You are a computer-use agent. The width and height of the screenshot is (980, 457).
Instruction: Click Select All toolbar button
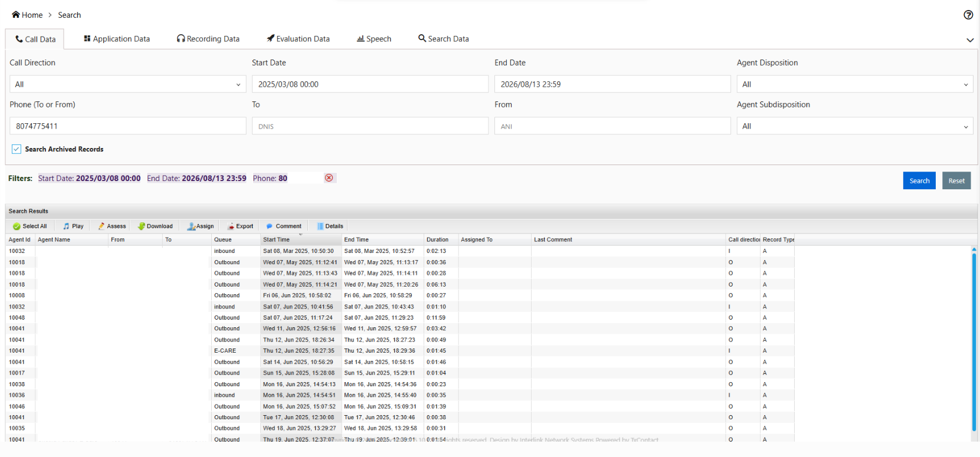click(30, 226)
